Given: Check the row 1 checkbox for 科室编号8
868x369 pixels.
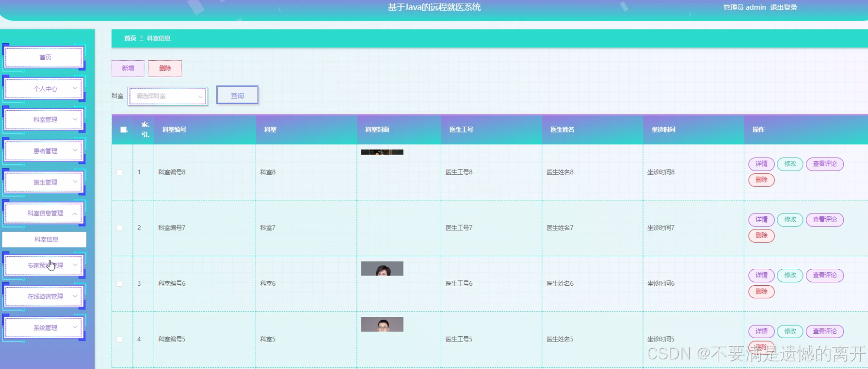Looking at the screenshot, I should [119, 172].
